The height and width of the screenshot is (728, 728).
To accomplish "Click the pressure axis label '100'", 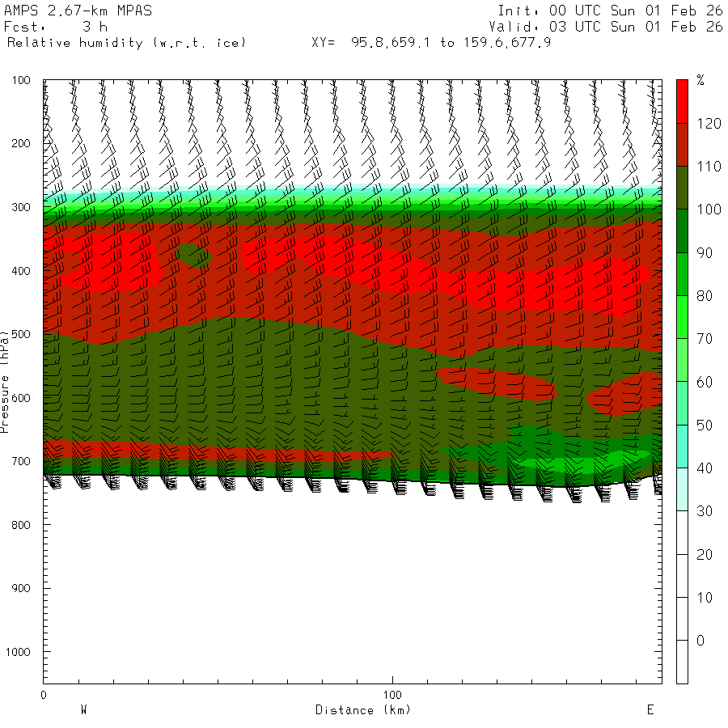I will [x=21, y=80].
